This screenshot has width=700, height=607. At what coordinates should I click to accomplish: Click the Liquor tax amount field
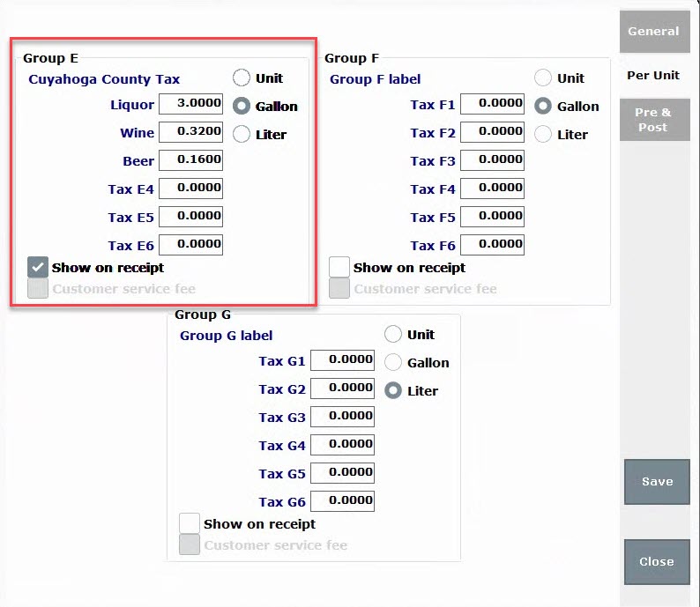pyautogui.click(x=190, y=103)
